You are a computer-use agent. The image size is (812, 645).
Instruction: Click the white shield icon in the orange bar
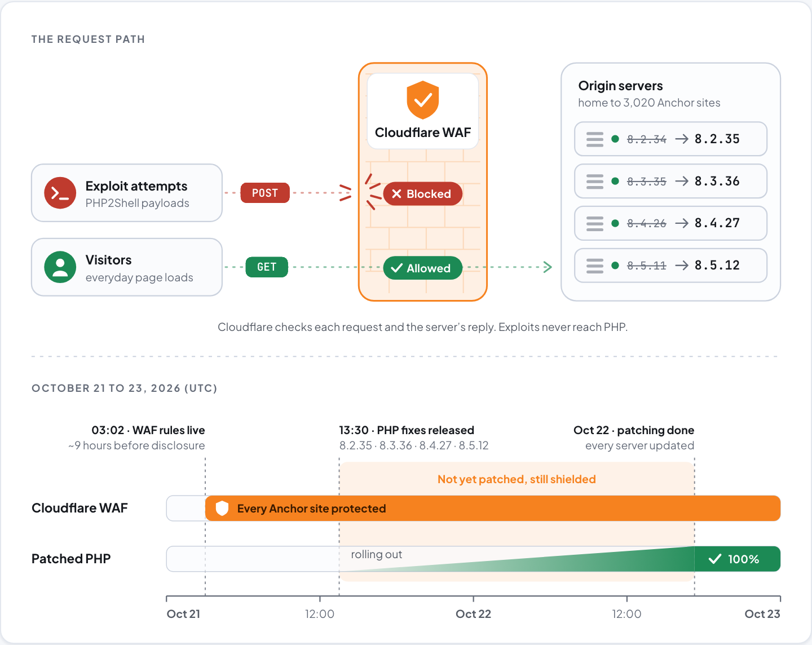pos(222,509)
